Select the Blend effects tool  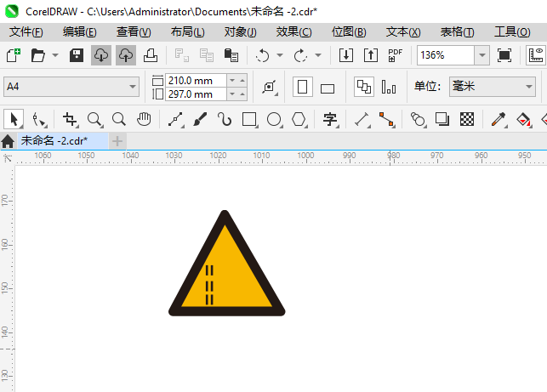click(418, 120)
